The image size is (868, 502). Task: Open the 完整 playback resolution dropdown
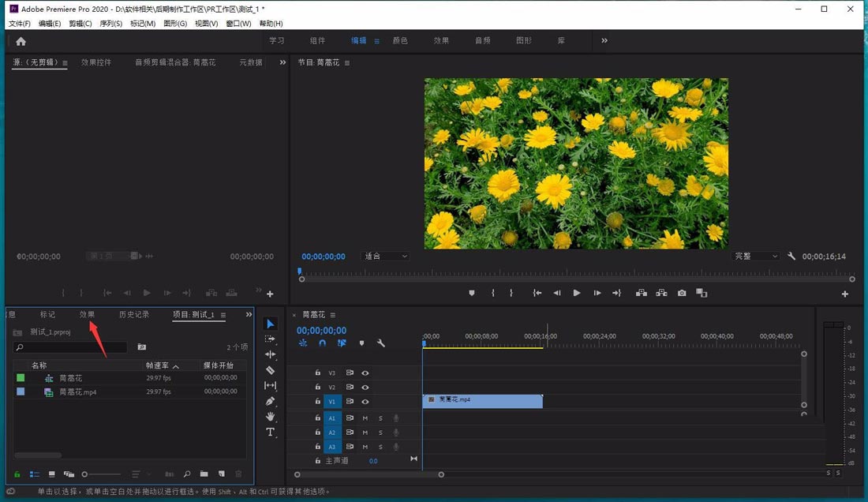756,257
